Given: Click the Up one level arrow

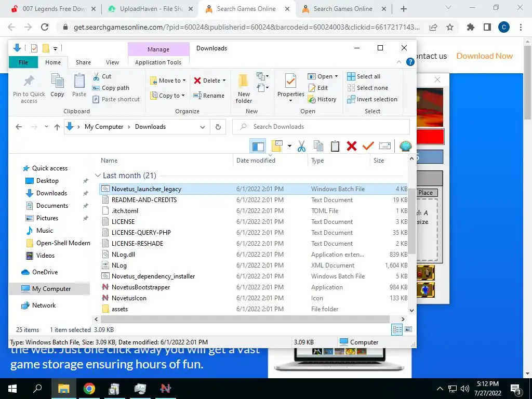Looking at the screenshot, I should (x=57, y=127).
